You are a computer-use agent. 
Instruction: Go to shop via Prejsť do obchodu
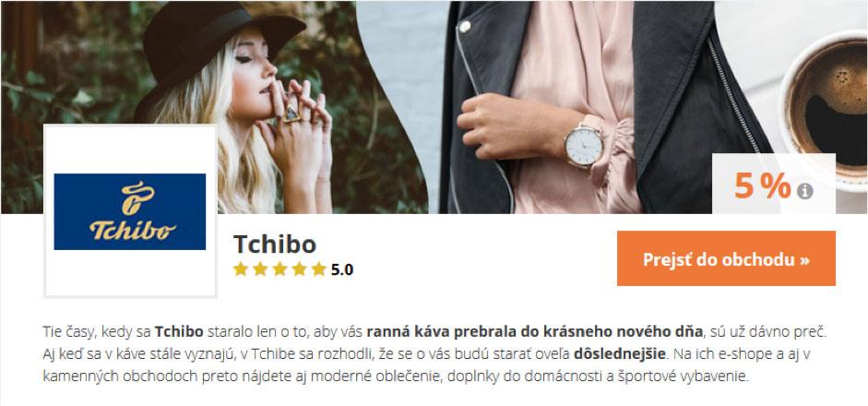[x=726, y=258]
